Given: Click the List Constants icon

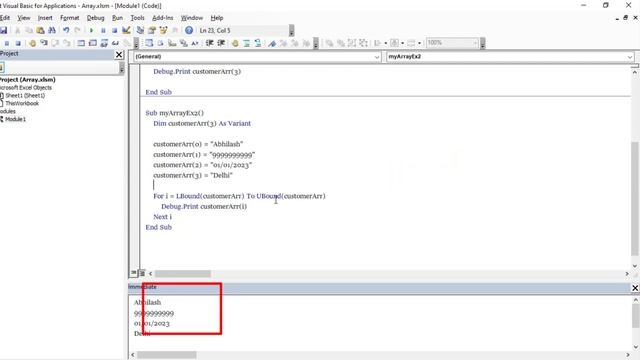Looking at the screenshot, I should 160,43.
